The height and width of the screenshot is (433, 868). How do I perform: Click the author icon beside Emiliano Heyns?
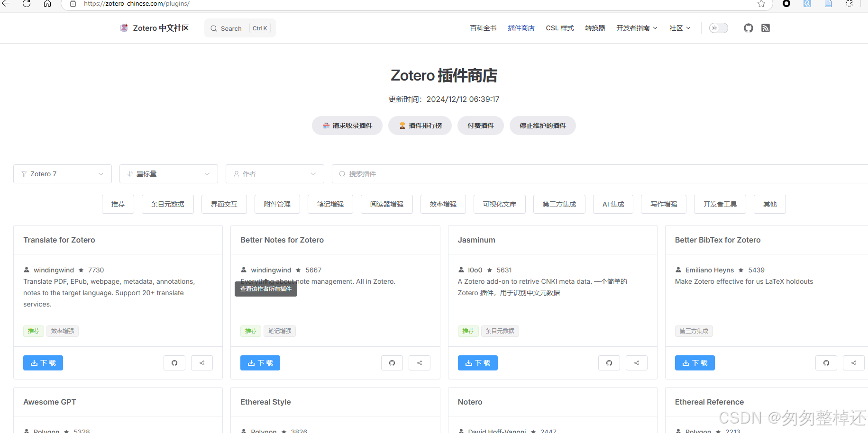click(678, 270)
